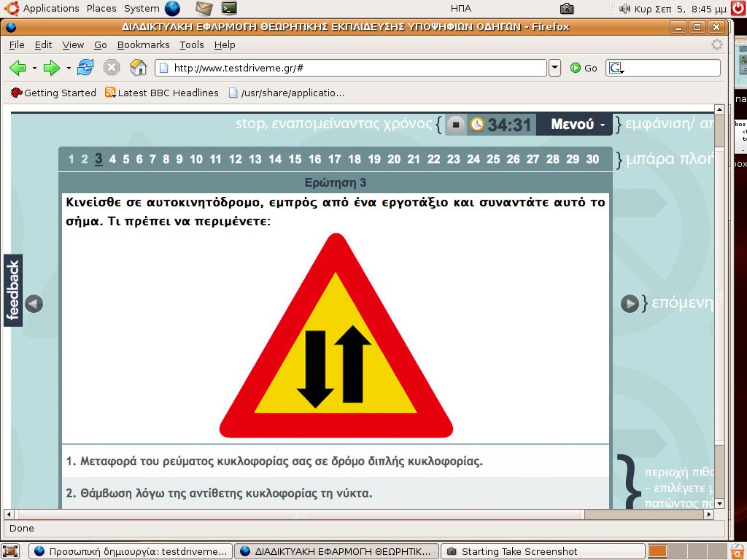Screen dimensions: 747x560
Task: Select answer 1 about Μεταφορά του ρεύματος
Action: 336,461
